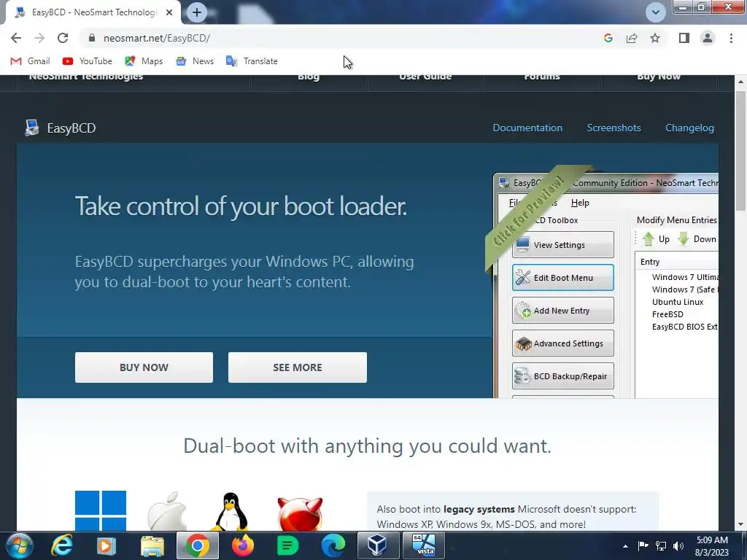Click the taskbar clock showing 5:09 AM
The image size is (747, 560).
point(712,546)
